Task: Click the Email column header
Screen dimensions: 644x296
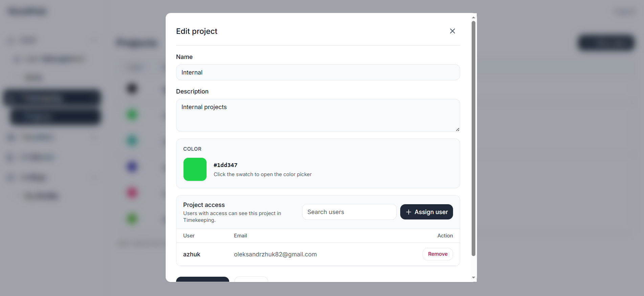Action: point(240,236)
